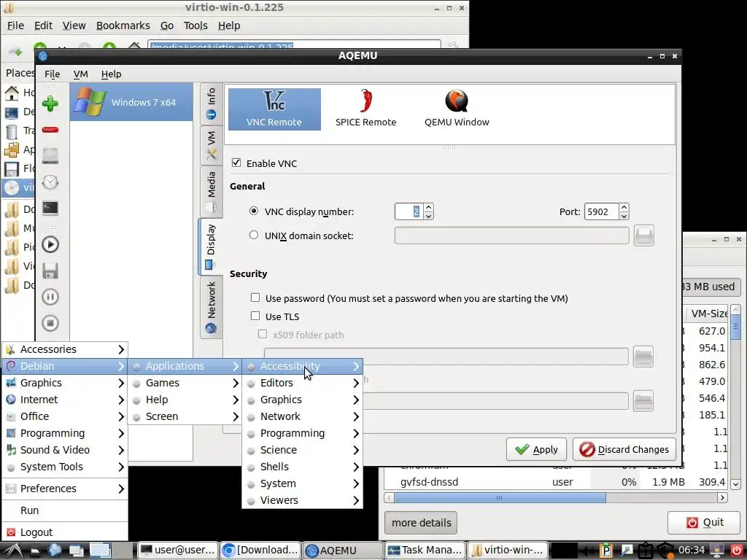Image resolution: width=747 pixels, height=560 pixels.
Task: Click the hard disk icon in AQEMU toolbar
Action: click(x=50, y=156)
